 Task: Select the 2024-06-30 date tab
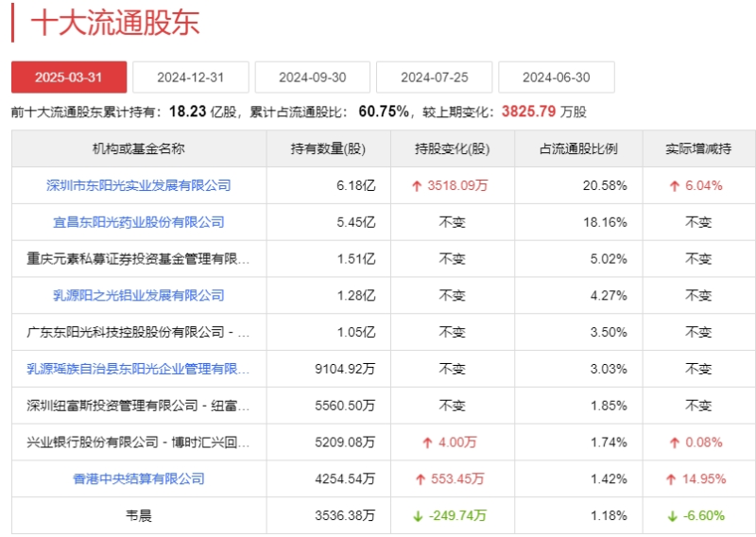pos(556,78)
